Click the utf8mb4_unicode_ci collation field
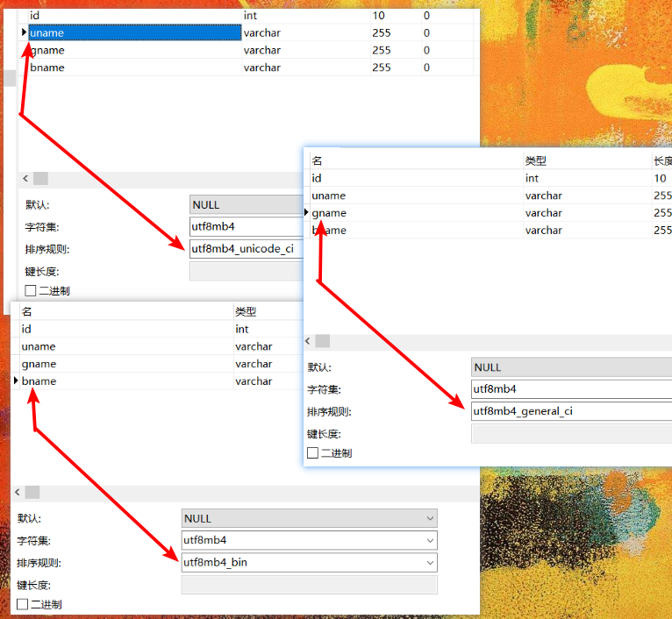 (244, 249)
